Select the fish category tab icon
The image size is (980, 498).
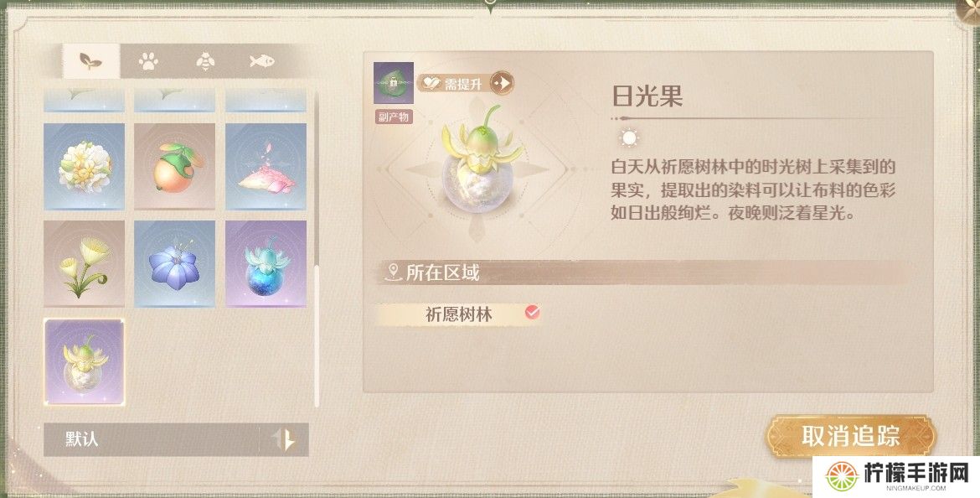point(262,60)
